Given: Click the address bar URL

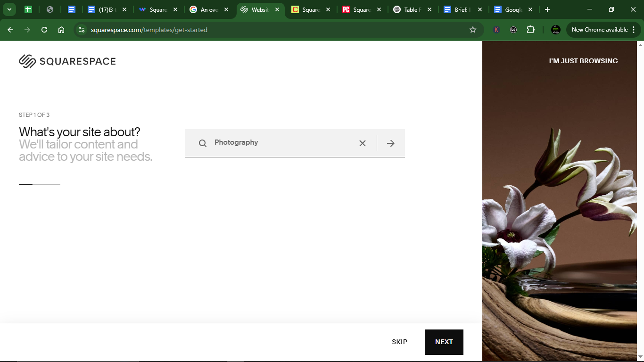Looking at the screenshot, I should coord(149,30).
